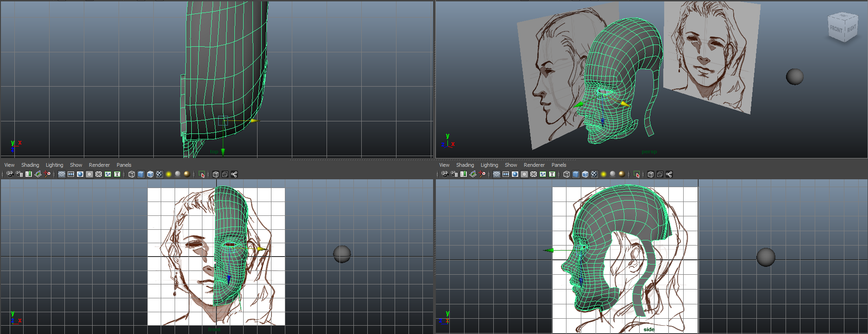
Task: Open Renderer menu in the side view panel
Action: (x=534, y=165)
